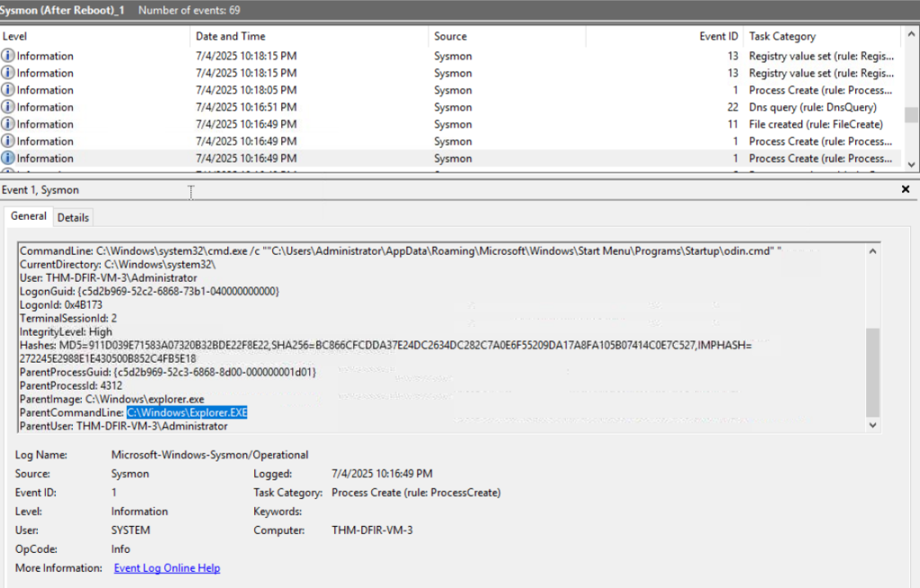Click the info icon on the File created event row
The height and width of the screenshot is (588, 920).
tap(8, 124)
